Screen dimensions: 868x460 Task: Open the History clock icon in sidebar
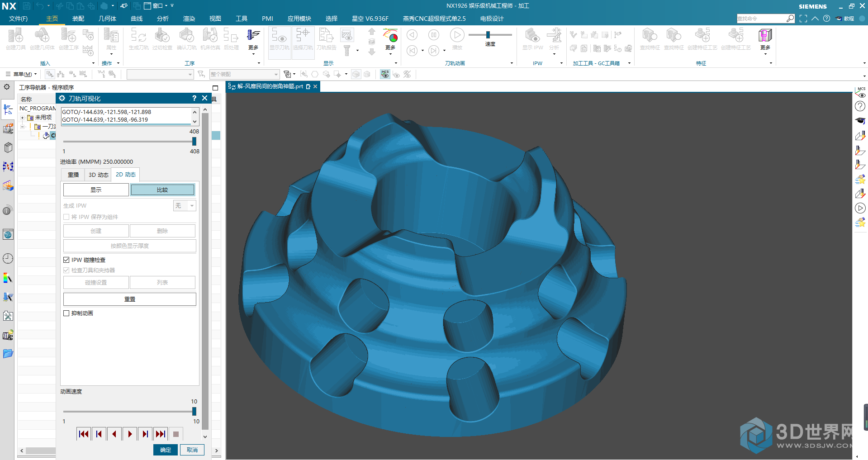8,259
